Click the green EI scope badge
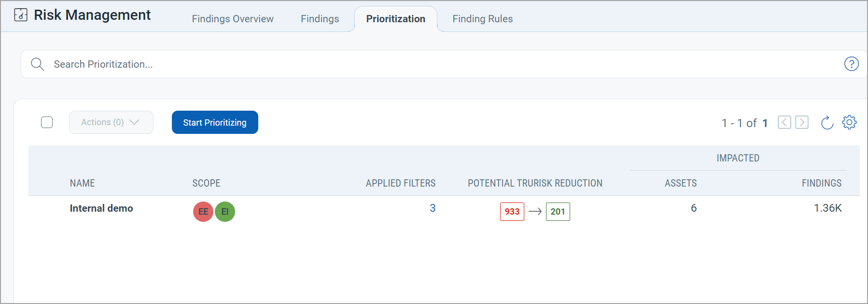868x304 pixels. coord(225,211)
